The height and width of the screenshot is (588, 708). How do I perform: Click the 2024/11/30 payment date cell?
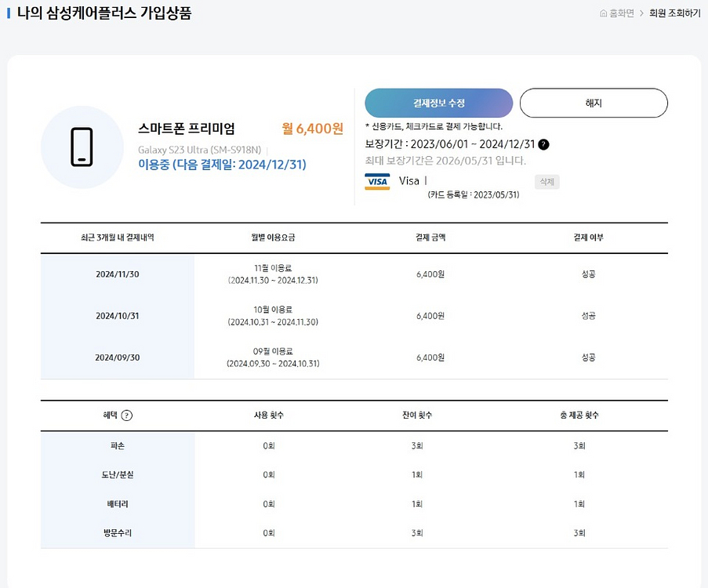(118, 274)
